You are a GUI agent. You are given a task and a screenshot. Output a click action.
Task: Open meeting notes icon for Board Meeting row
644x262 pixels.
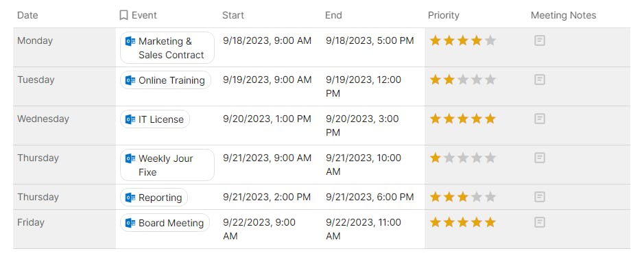[540, 222]
